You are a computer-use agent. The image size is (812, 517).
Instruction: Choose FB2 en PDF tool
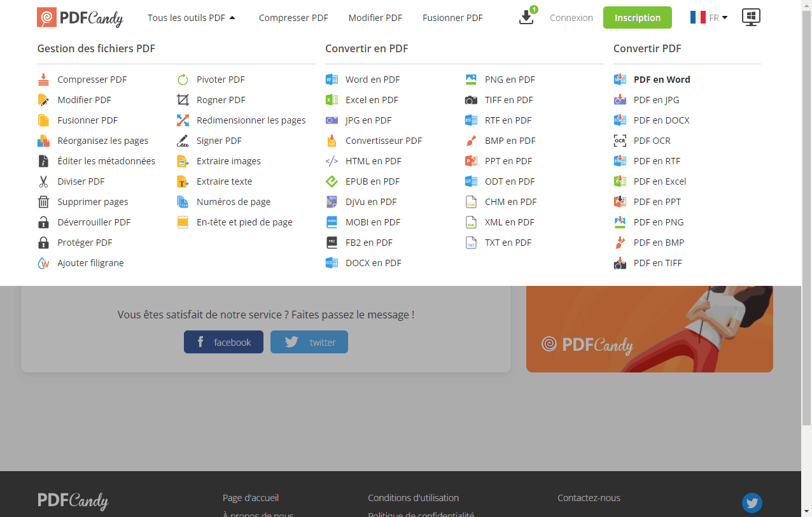tap(369, 243)
